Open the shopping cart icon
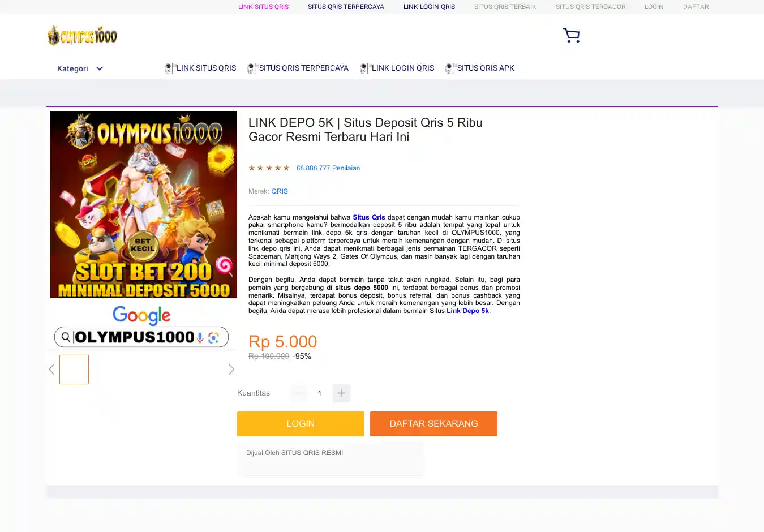 click(571, 36)
